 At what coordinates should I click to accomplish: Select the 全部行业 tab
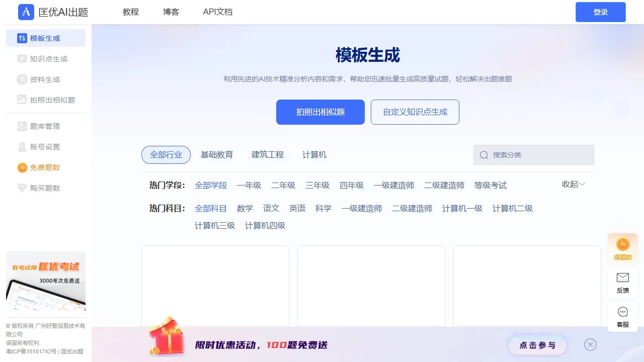click(x=166, y=155)
